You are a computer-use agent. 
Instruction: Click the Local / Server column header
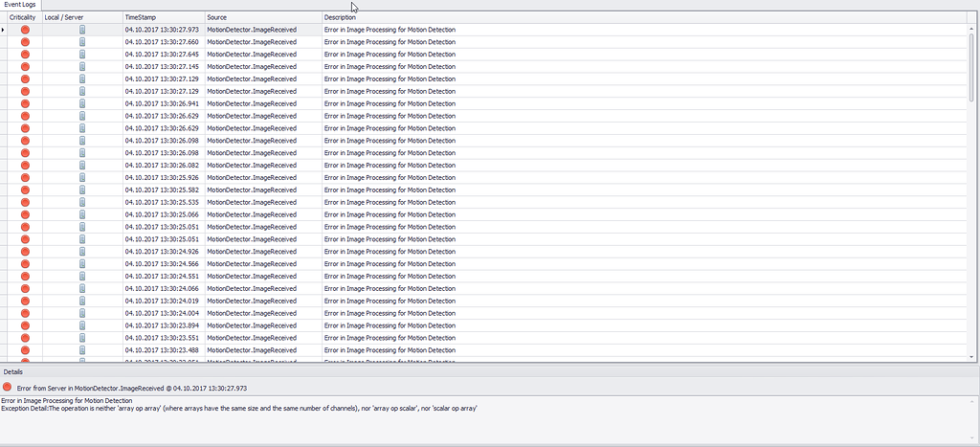(x=81, y=17)
